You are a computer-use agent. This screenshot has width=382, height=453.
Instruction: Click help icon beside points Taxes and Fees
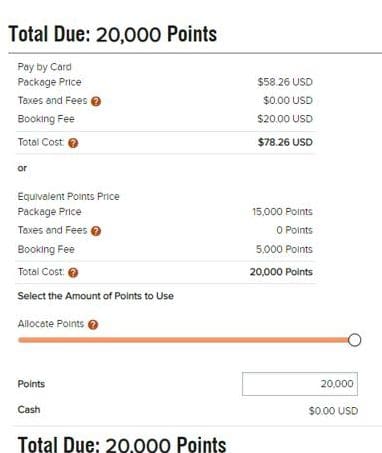[96, 231]
